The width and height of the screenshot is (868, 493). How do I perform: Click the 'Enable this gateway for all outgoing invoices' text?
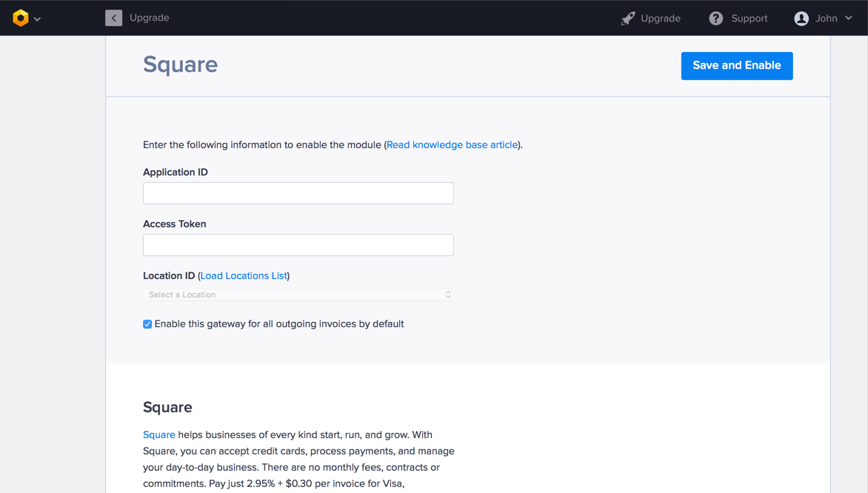[x=279, y=324]
